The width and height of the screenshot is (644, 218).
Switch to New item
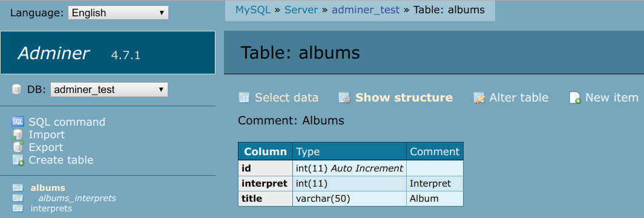point(611,98)
